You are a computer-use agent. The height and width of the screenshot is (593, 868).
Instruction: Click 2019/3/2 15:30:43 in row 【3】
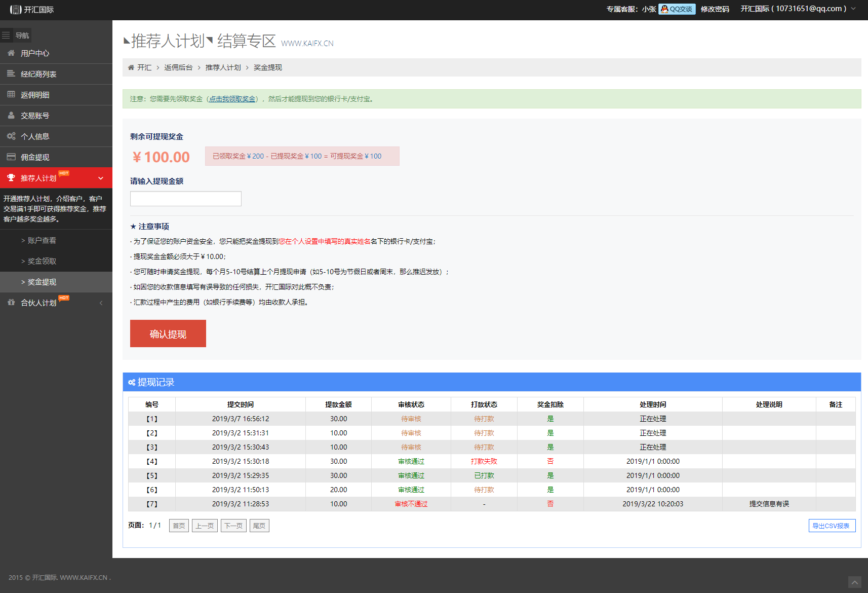(x=241, y=447)
